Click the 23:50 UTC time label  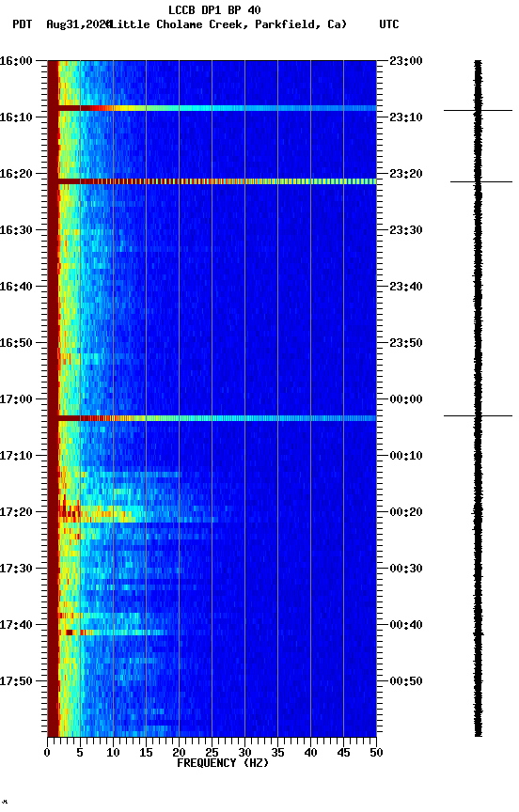coord(406,343)
